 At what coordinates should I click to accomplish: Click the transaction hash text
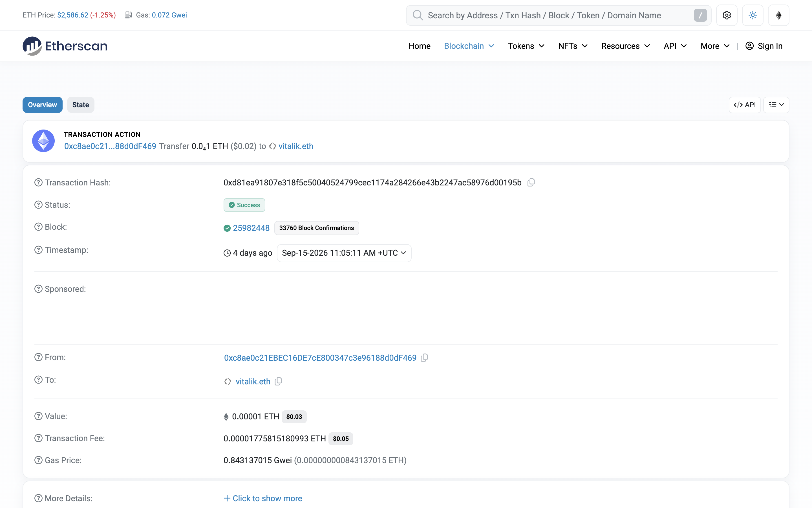(372, 182)
